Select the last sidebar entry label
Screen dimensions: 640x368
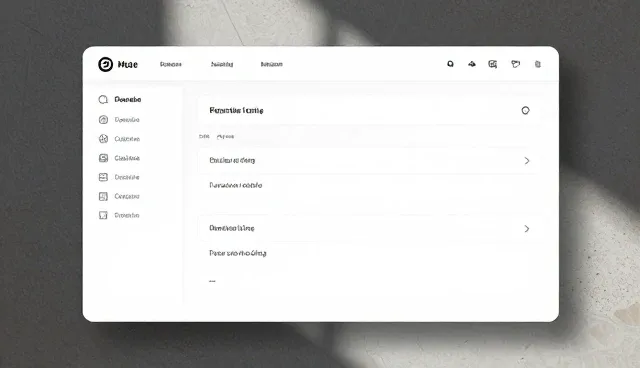127,215
